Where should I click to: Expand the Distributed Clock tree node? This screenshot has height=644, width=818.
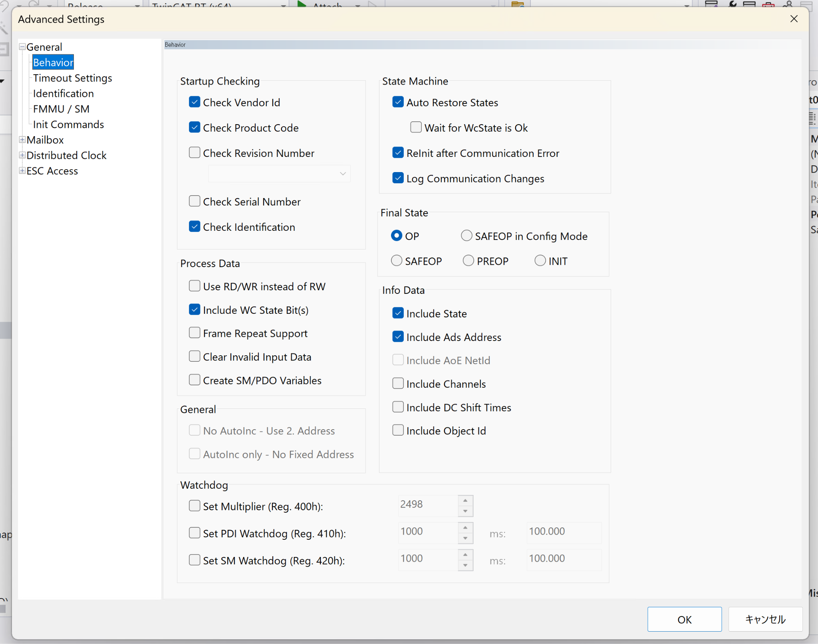(22, 155)
